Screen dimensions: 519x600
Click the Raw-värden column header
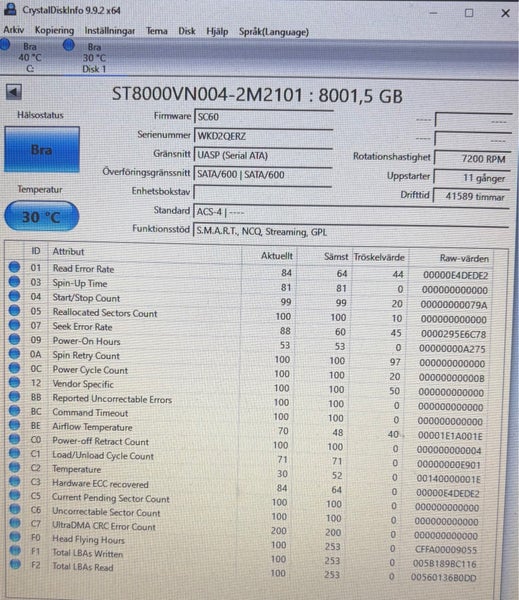point(464,259)
